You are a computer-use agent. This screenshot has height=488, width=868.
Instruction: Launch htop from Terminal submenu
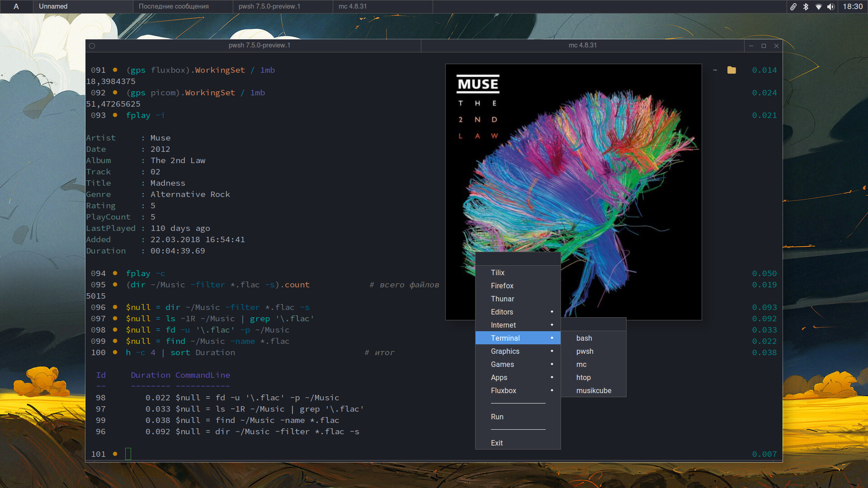click(x=594, y=377)
